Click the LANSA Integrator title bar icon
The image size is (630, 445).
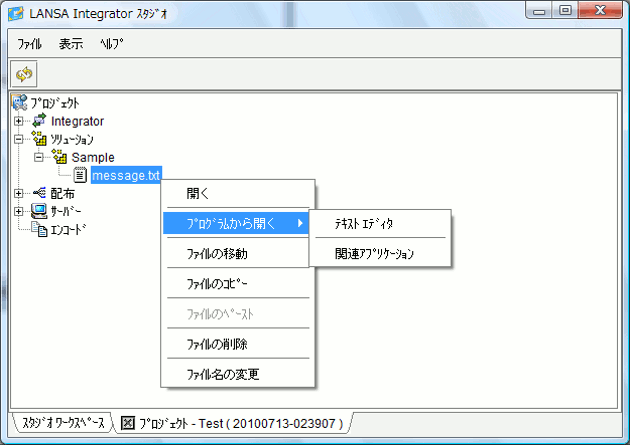pyautogui.click(x=16, y=14)
